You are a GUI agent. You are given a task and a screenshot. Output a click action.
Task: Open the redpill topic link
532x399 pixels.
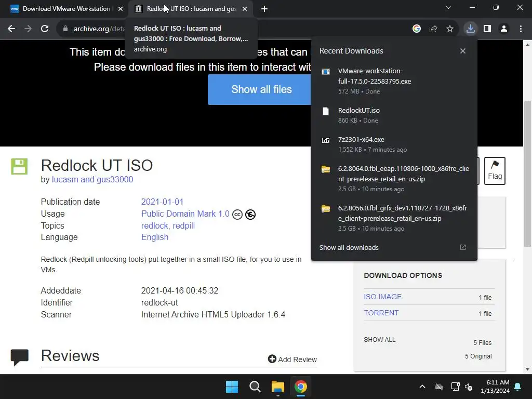183,225
